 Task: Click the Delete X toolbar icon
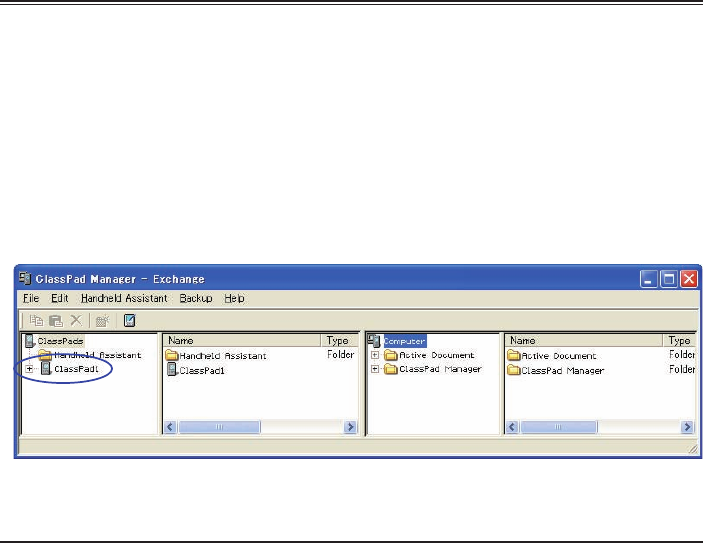click(76, 320)
